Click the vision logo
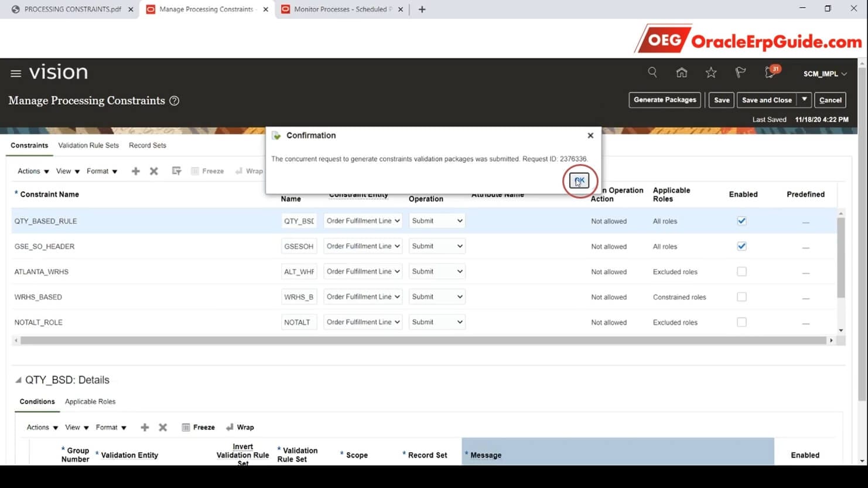 pos(59,73)
